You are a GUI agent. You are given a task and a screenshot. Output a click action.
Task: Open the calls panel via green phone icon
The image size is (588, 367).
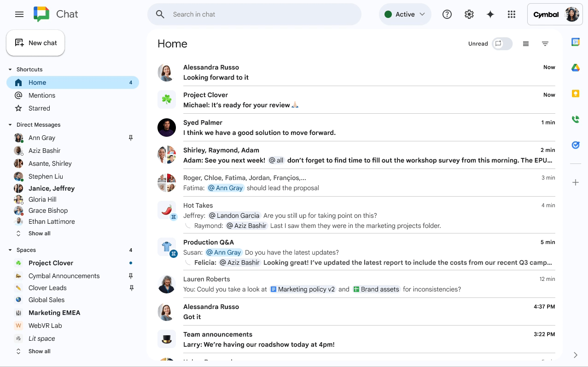576,119
